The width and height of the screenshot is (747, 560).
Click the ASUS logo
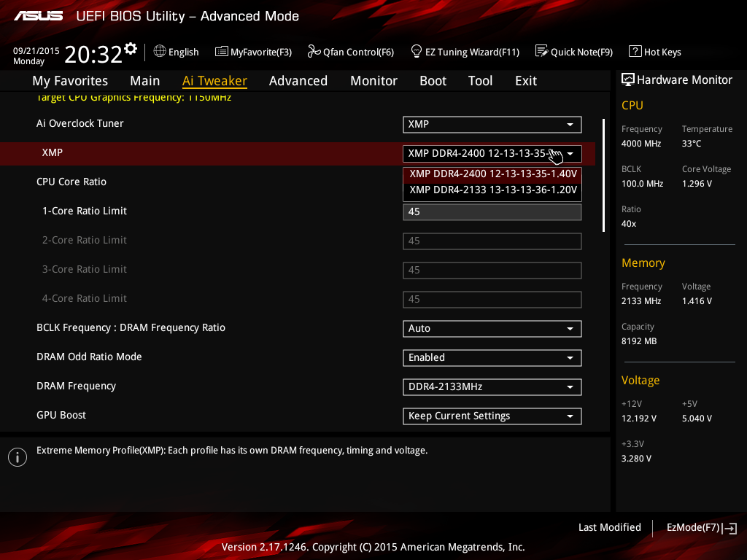click(x=38, y=16)
